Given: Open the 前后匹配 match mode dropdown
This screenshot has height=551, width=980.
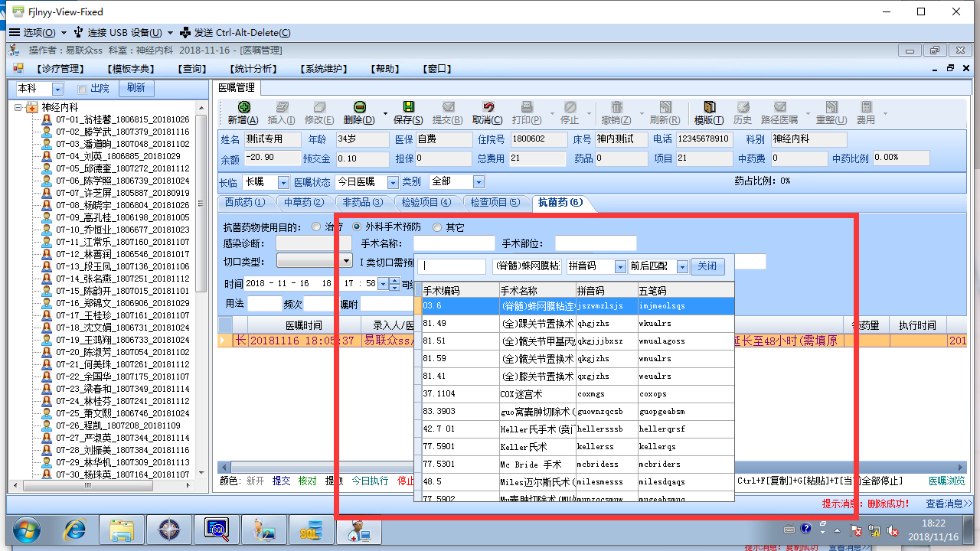Looking at the screenshot, I should (682, 266).
